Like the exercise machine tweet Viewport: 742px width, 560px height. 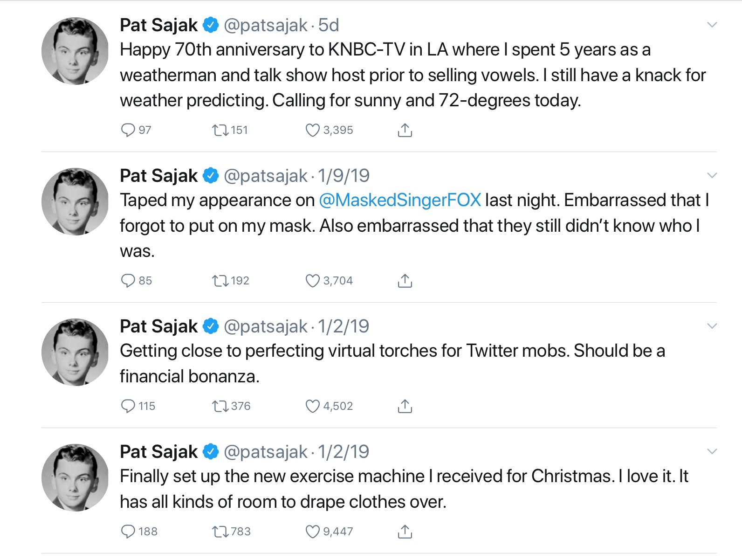point(312,532)
